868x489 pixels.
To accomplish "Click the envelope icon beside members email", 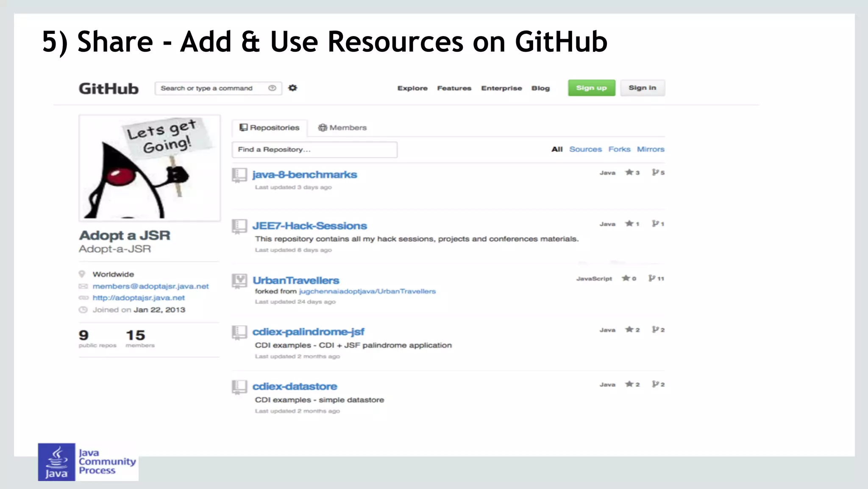I will click(x=83, y=286).
